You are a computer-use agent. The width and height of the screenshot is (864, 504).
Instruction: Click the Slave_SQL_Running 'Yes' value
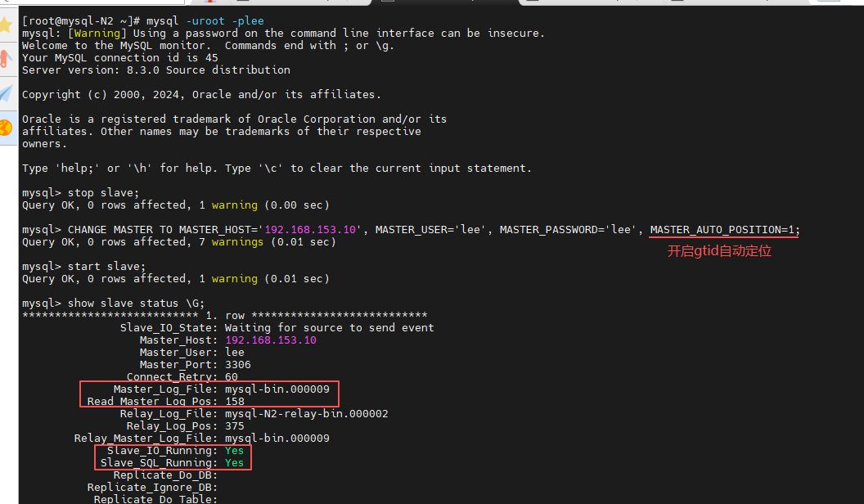pyautogui.click(x=234, y=463)
